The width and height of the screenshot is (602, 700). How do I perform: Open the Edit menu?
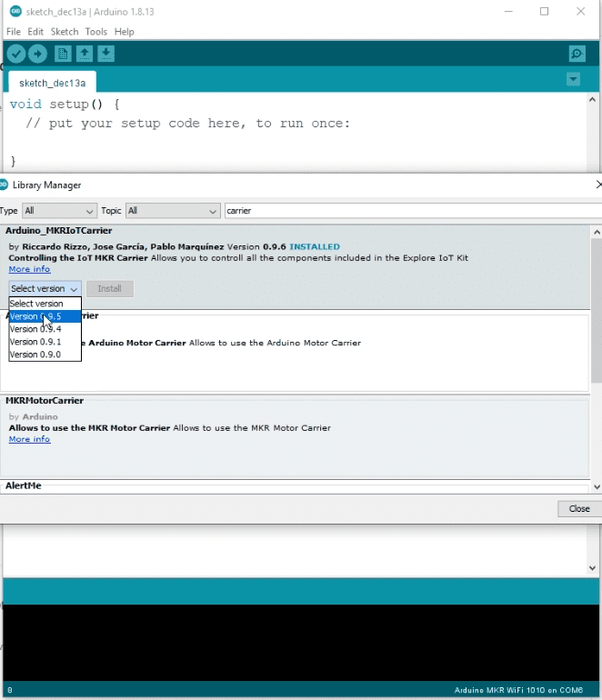tap(35, 32)
